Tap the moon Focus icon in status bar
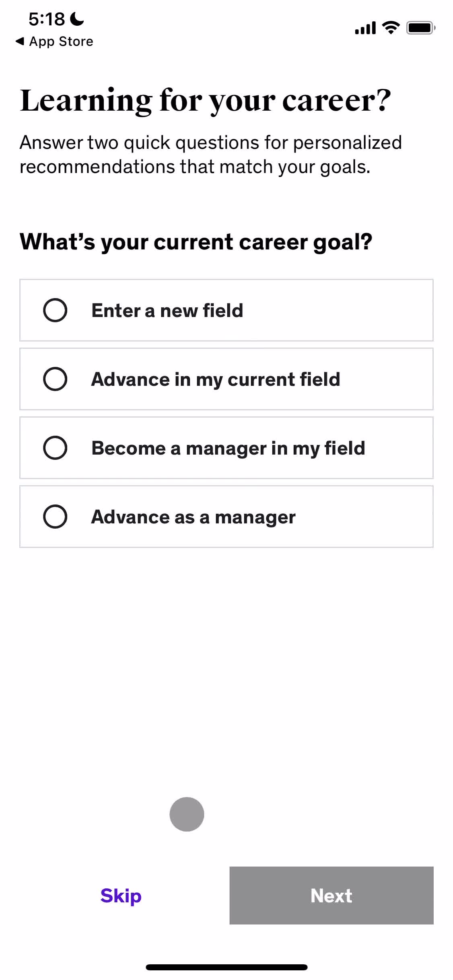 point(77,19)
